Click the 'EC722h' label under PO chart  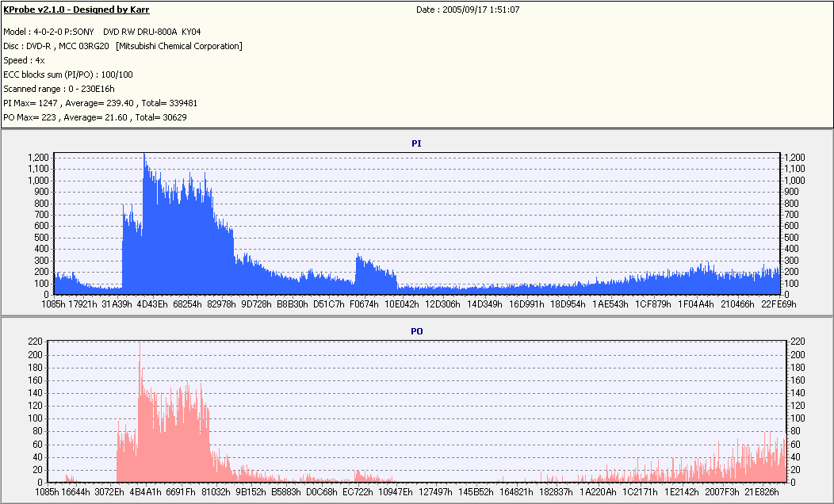358,492
